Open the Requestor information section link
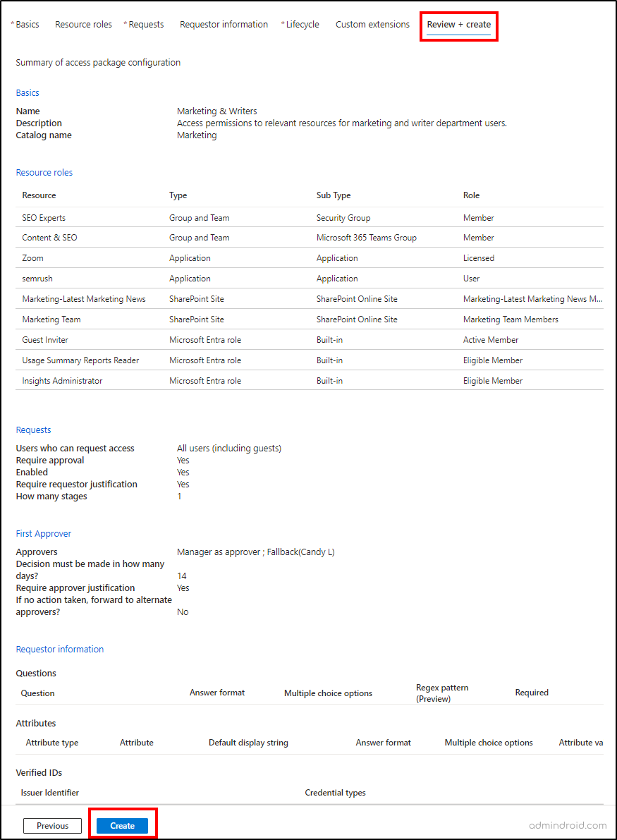The height and width of the screenshot is (840, 617). tap(59, 649)
